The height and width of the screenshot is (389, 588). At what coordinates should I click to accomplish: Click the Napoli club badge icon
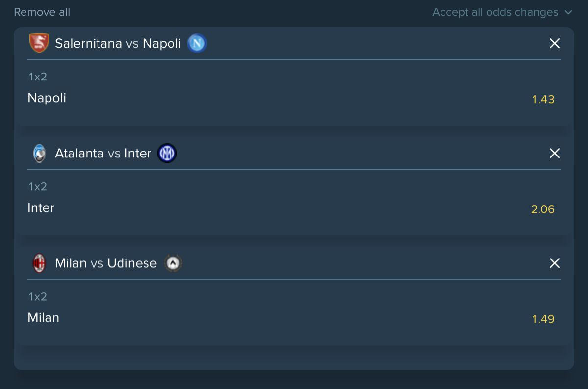tap(197, 43)
